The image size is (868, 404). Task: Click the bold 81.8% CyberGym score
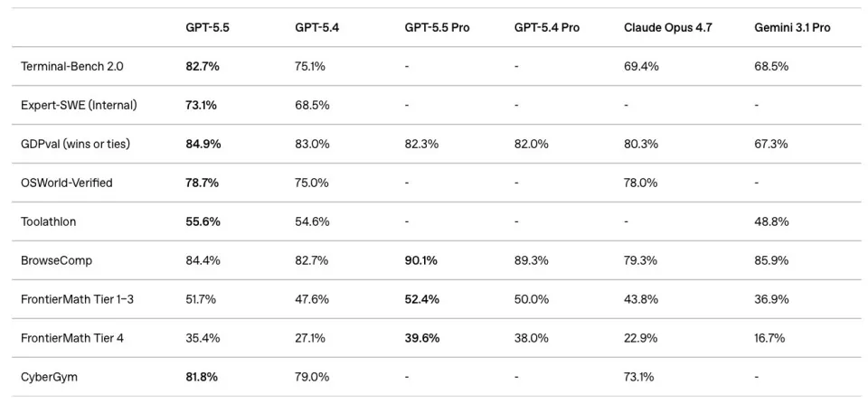click(202, 377)
